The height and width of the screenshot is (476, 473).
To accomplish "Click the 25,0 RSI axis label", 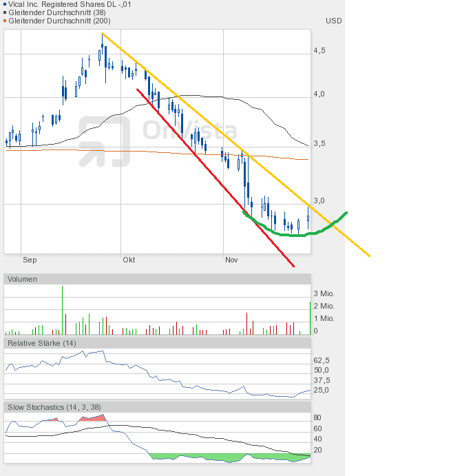I will [322, 390].
